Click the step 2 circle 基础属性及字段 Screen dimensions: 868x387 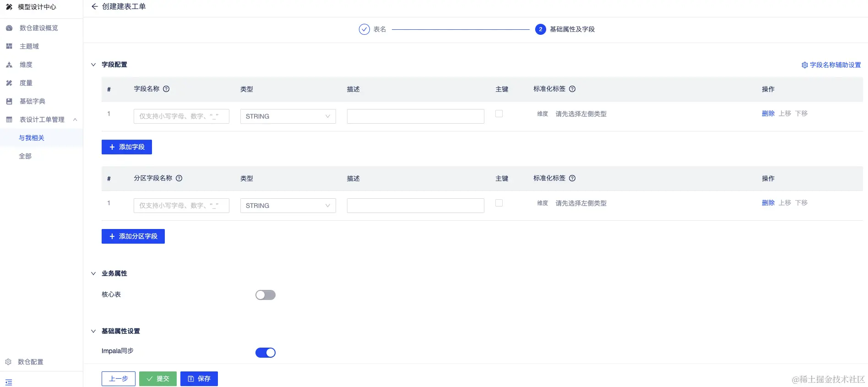click(541, 29)
